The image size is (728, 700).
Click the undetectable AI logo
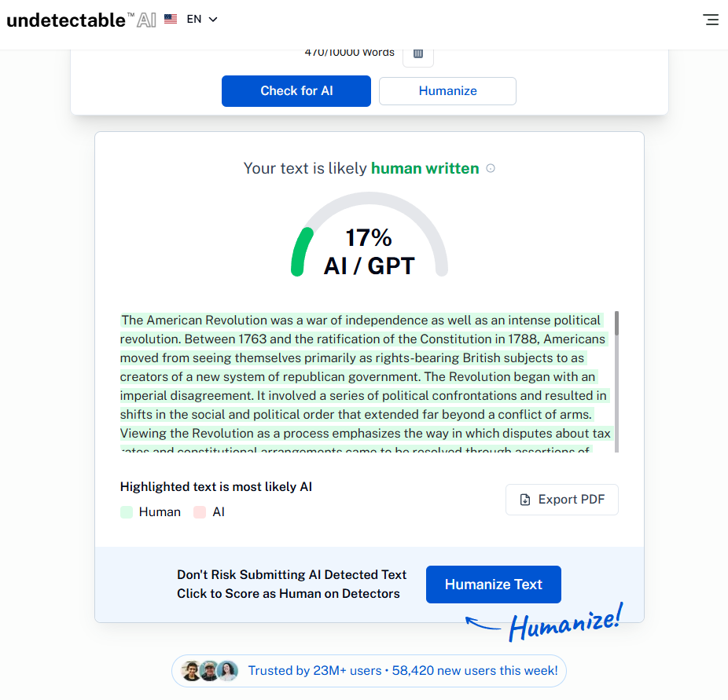(x=81, y=20)
